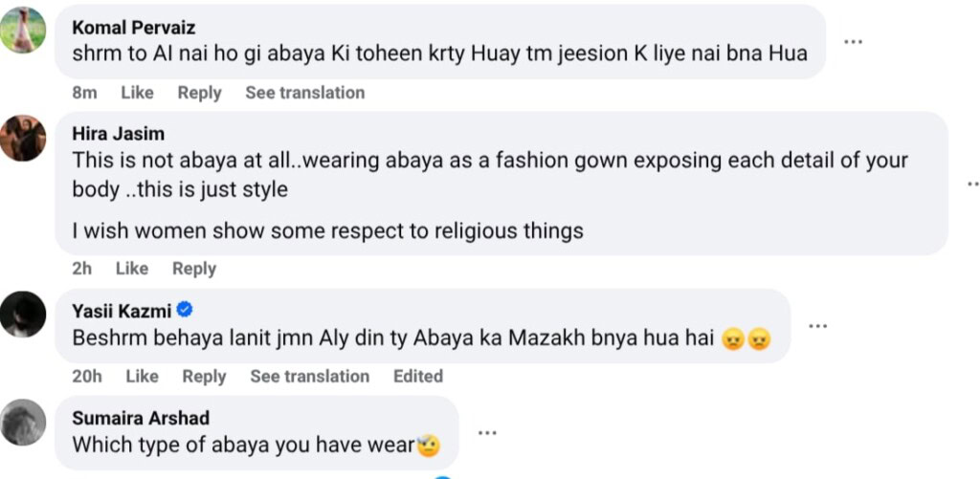This screenshot has width=980, height=479.
Task: Open Komal Pervaiz's profile picture
Action: pos(23,30)
